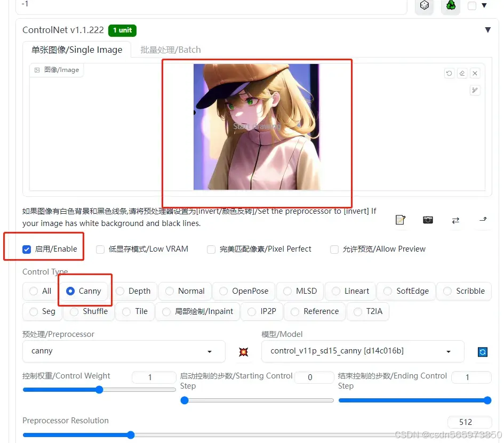504x443 pixels.
Task: Switch to the 批量处理/Batch tab
Action: (x=170, y=50)
